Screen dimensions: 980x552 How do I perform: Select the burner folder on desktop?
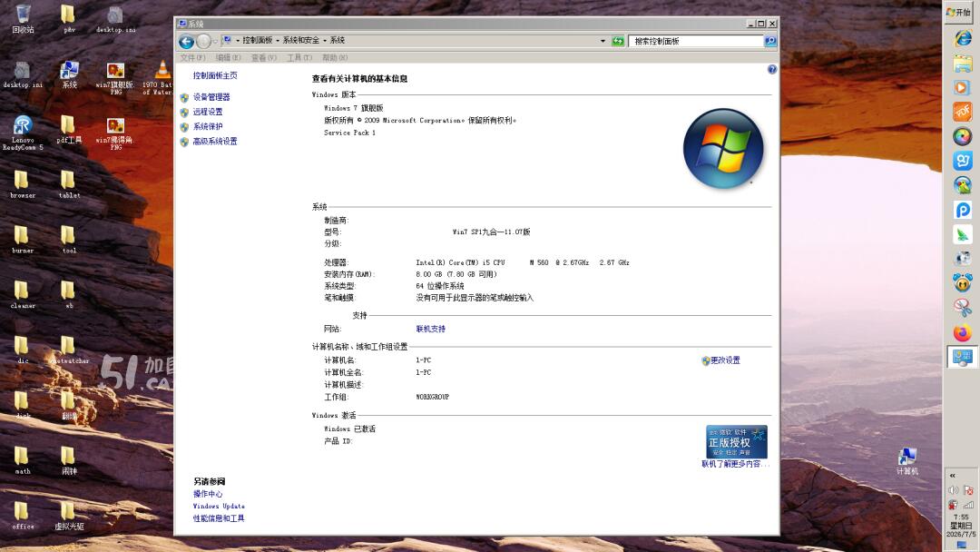click(23, 240)
